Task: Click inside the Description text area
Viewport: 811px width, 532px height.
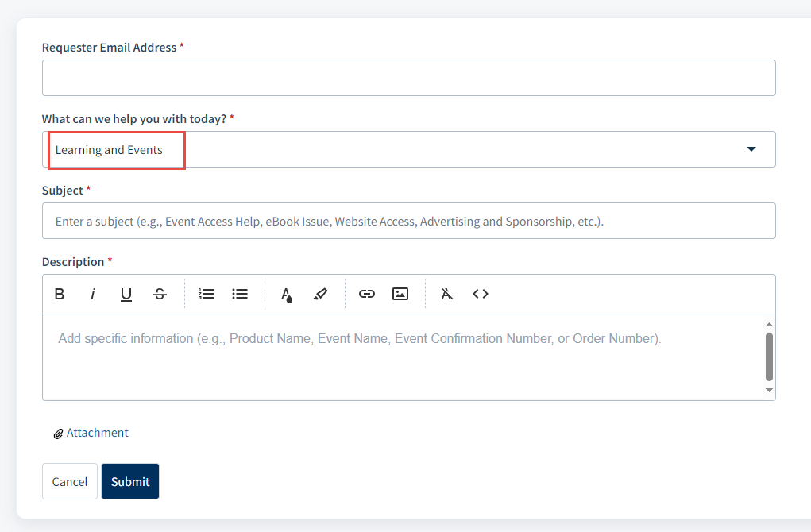Action: (404, 357)
